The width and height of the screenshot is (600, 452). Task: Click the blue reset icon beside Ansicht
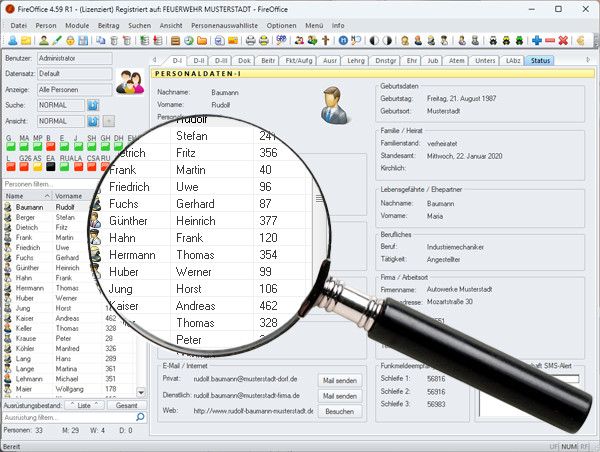[x=93, y=120]
